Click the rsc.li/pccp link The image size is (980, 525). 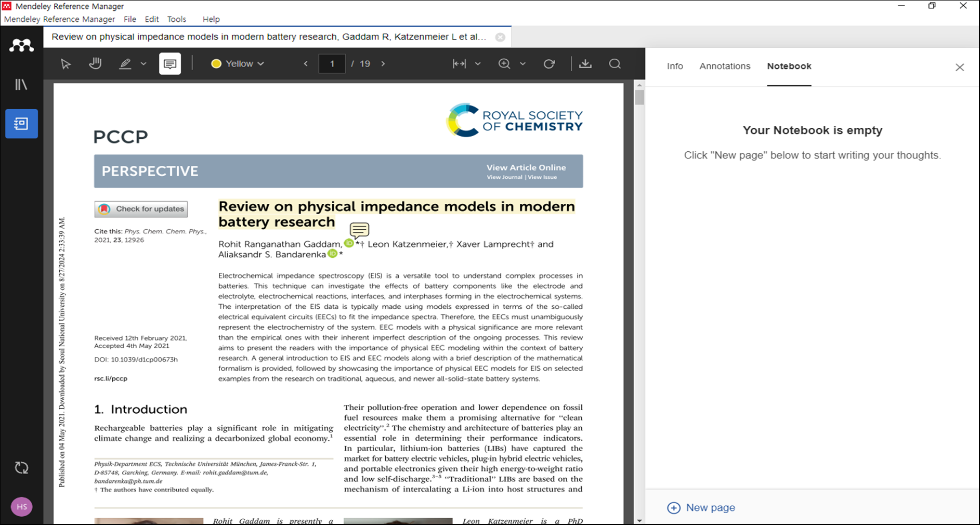tap(111, 378)
